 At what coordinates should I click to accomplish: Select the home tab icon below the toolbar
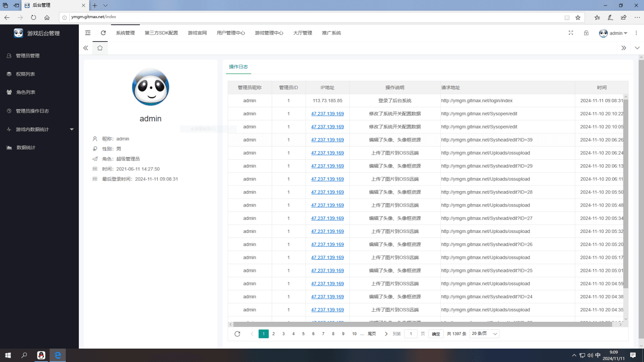pos(99,48)
